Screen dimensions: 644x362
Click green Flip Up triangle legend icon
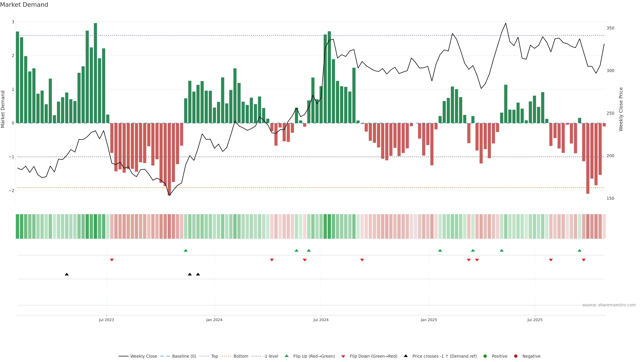287,356
